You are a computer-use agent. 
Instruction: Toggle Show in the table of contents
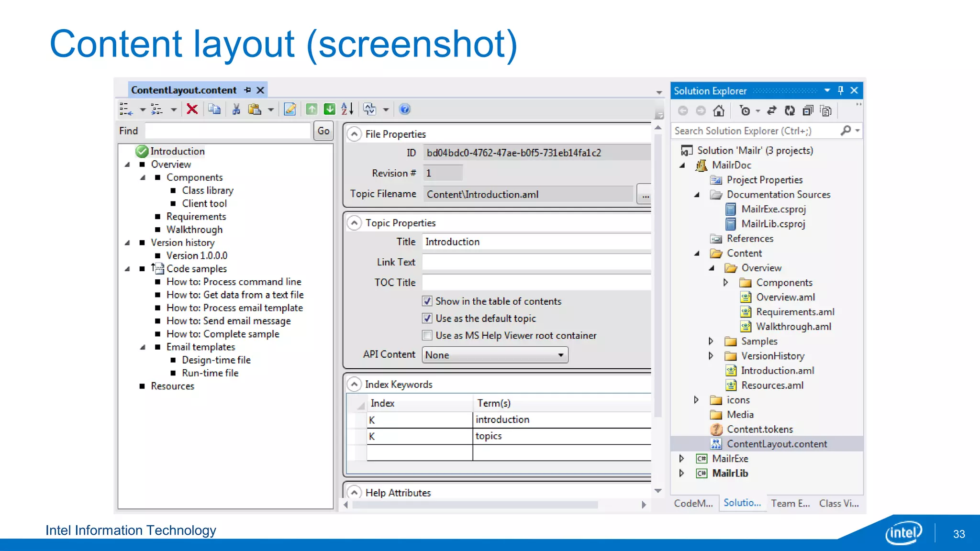click(427, 301)
